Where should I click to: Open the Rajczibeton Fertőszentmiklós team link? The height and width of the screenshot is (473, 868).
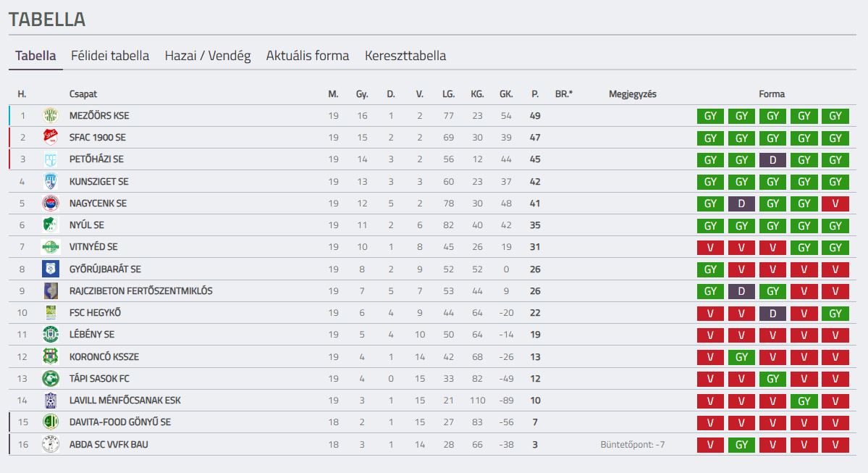pos(140,290)
